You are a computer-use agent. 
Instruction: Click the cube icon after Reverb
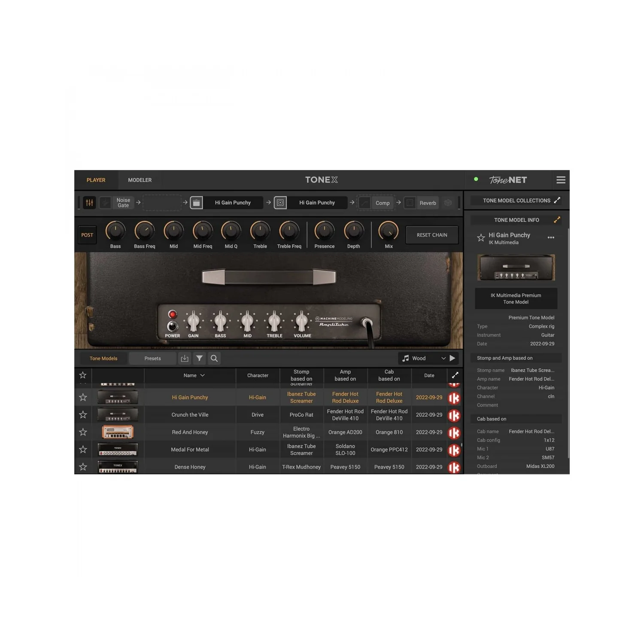[x=448, y=203]
